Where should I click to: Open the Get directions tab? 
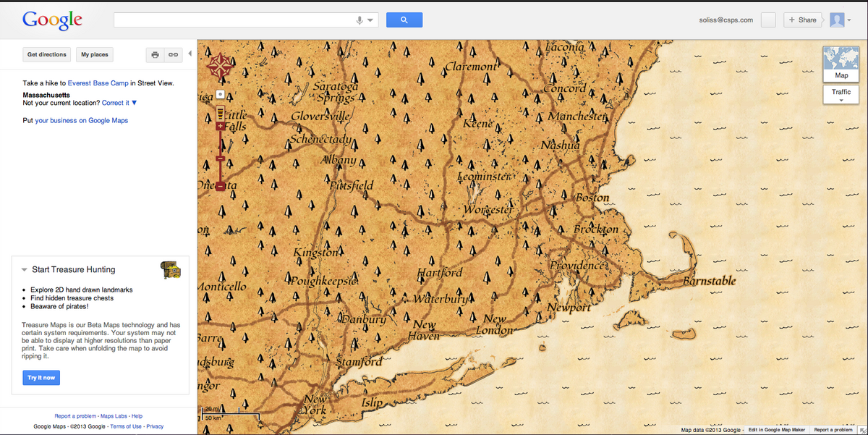[x=47, y=55]
